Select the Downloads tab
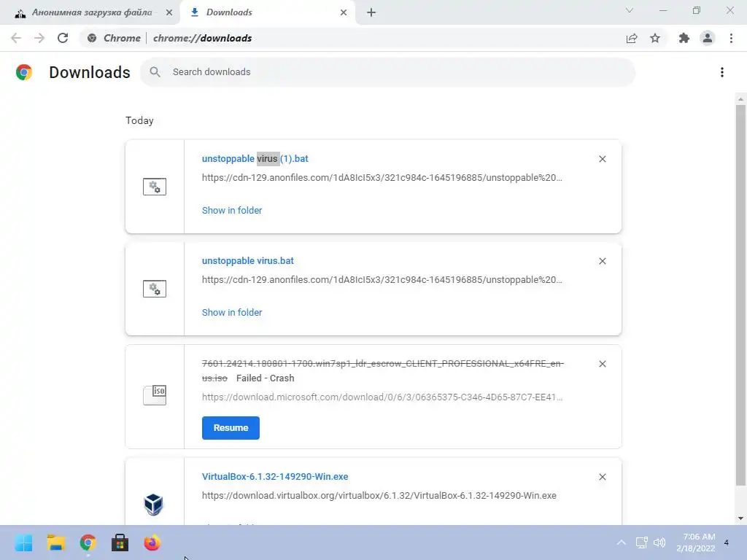 click(x=267, y=12)
